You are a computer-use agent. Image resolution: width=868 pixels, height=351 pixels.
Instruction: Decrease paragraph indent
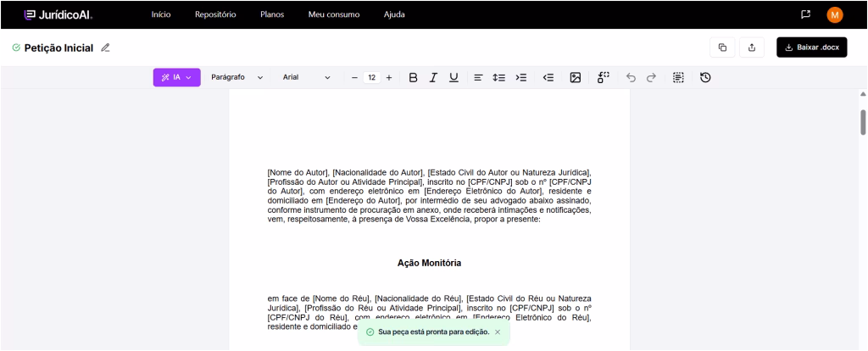548,77
